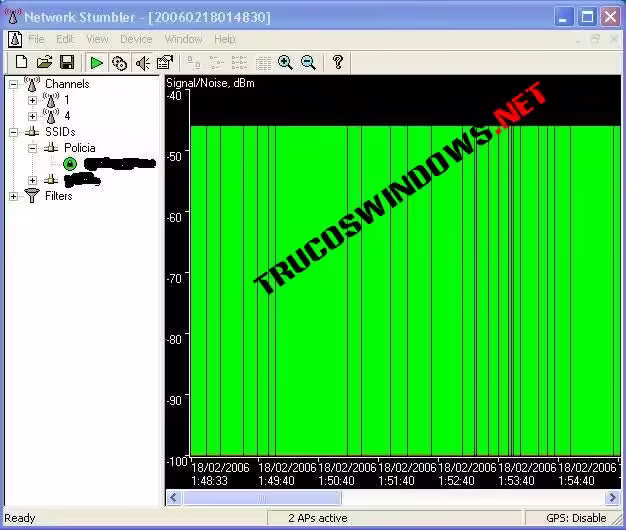Click the 1:54:40 time axis label
Image resolution: width=626 pixels, height=530 pixels.
[x=576, y=481]
